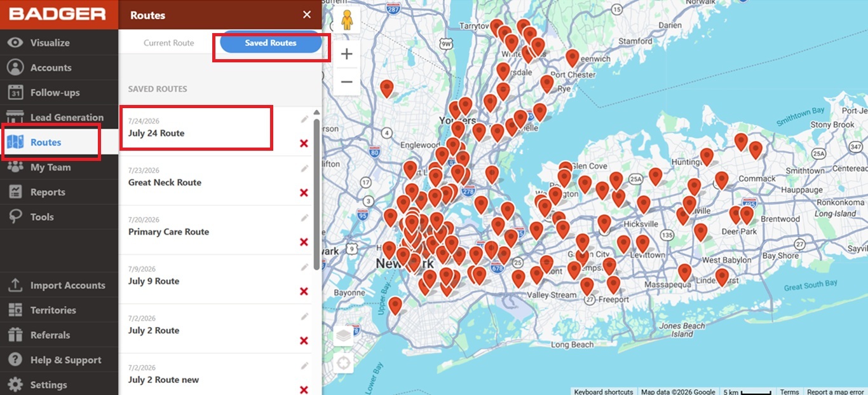Open the Settings gear icon
This screenshot has height=395, width=868.
[x=15, y=385]
